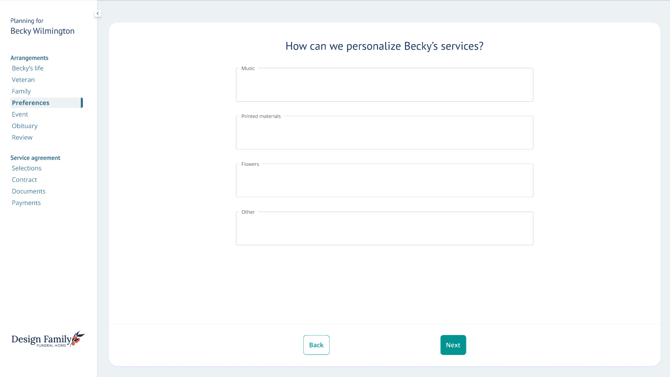The height and width of the screenshot is (377, 670).
Task: Click the Becky Wilmington name heading
Action: click(42, 31)
